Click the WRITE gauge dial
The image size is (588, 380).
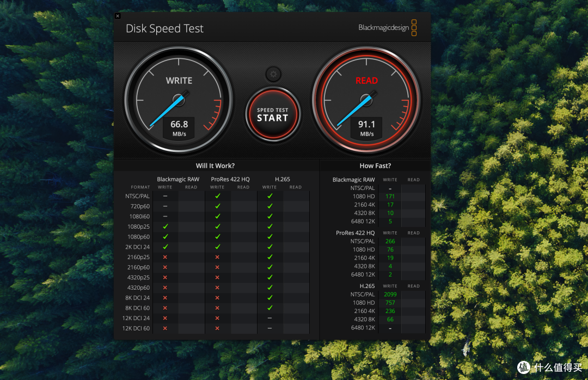pyautogui.click(x=179, y=100)
